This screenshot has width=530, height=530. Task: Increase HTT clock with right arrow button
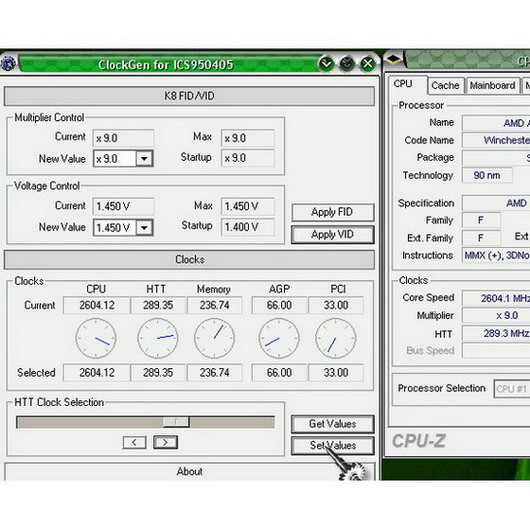(x=165, y=442)
